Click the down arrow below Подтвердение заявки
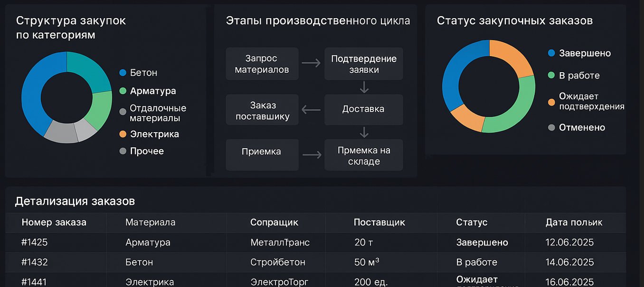 coord(364,87)
